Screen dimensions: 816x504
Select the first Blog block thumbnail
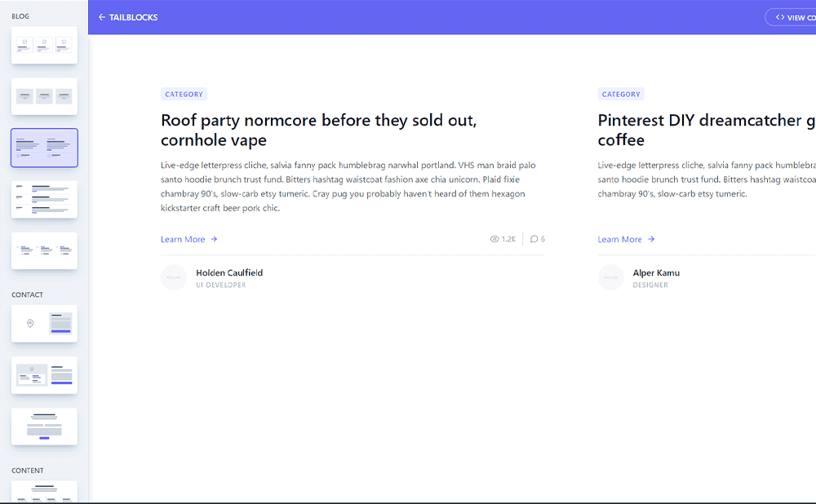[44, 45]
